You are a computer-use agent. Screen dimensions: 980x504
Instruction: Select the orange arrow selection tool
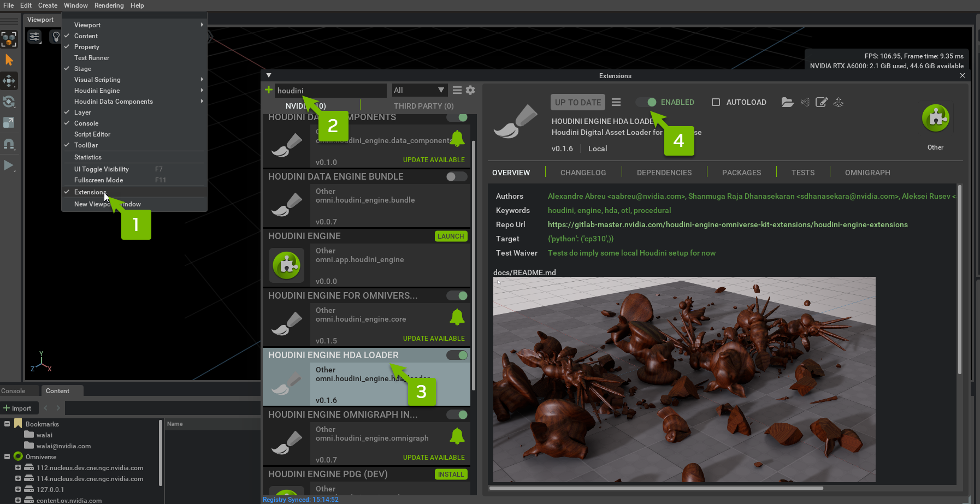click(9, 60)
